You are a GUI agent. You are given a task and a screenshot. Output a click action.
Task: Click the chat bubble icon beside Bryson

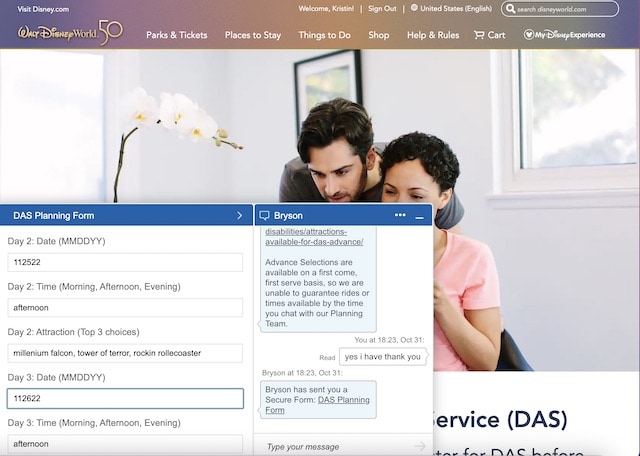point(264,216)
